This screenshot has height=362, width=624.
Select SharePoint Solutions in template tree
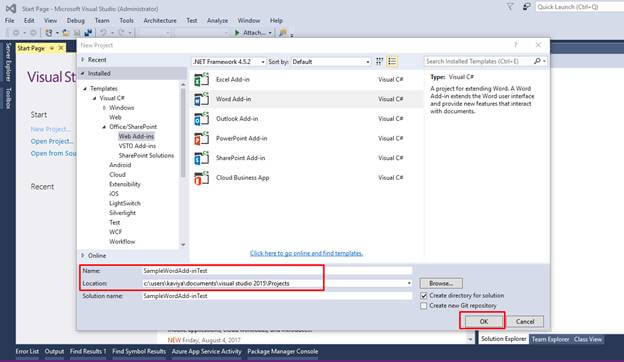pos(146,156)
